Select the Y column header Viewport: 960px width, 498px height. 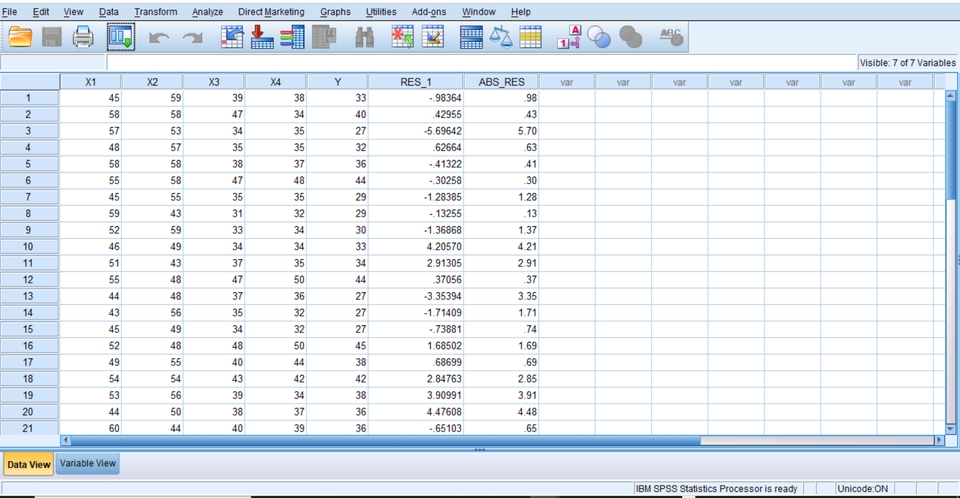pos(337,82)
